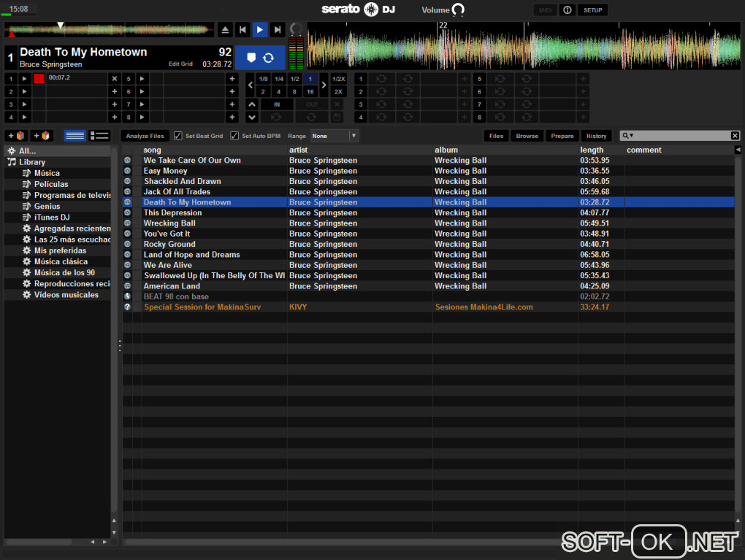745x560 pixels.
Task: Double the loop with 2X
Action: click(x=339, y=92)
